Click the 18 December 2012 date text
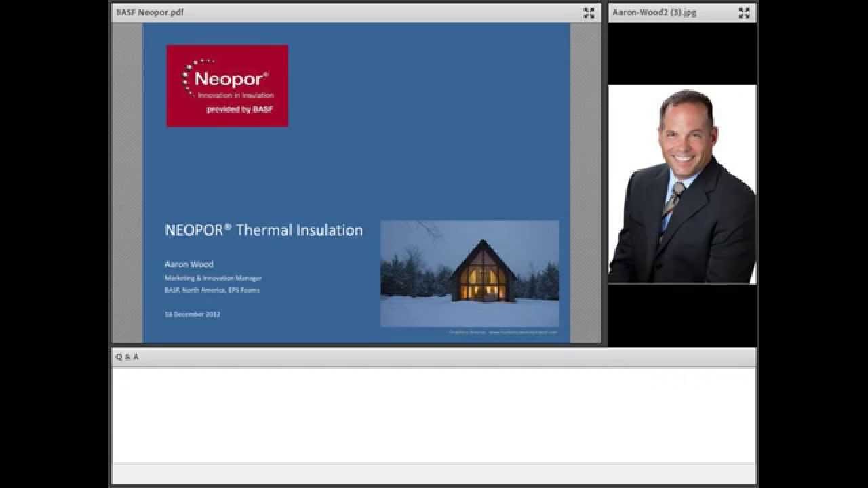Viewport: 868px width, 488px height. (x=193, y=314)
